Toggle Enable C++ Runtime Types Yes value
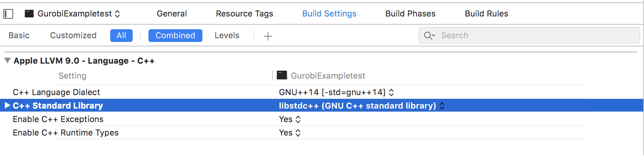This screenshot has height=155, width=644. pos(290,133)
